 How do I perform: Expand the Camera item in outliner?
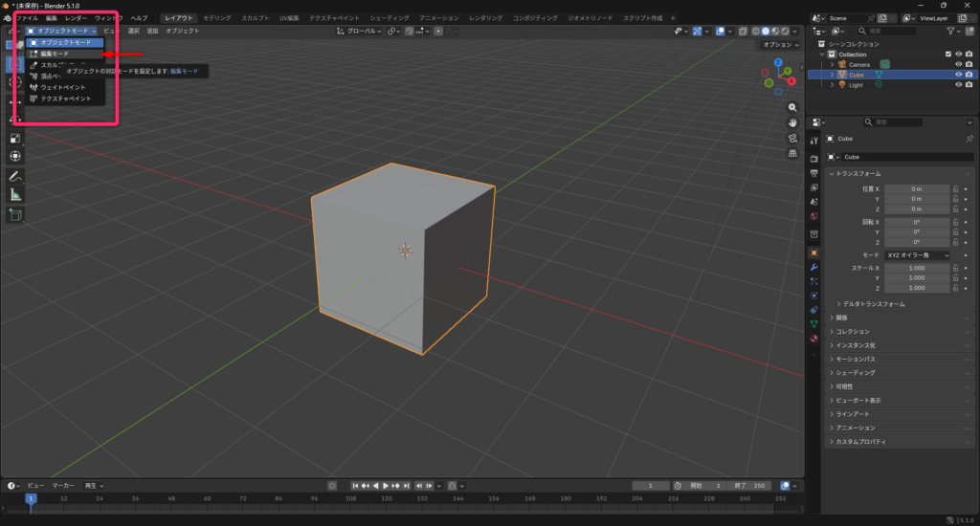coord(832,64)
